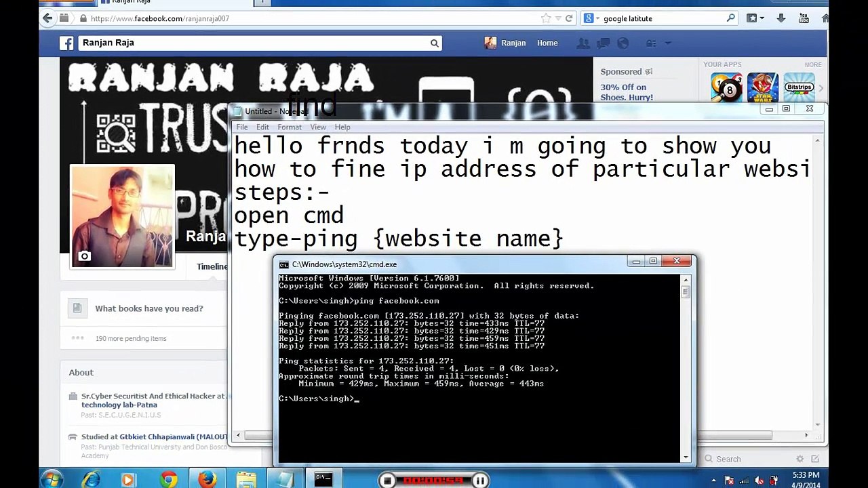Click the Notepad text line 'open cmd'

(x=289, y=216)
